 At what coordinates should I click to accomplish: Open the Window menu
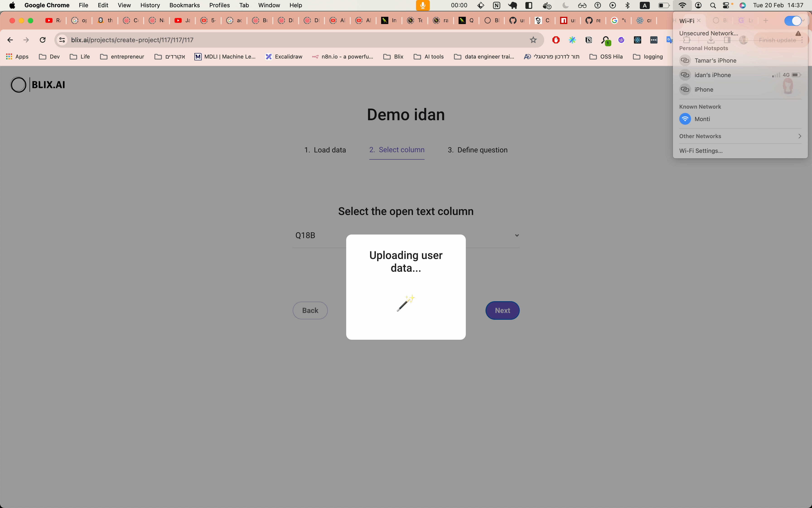(269, 5)
